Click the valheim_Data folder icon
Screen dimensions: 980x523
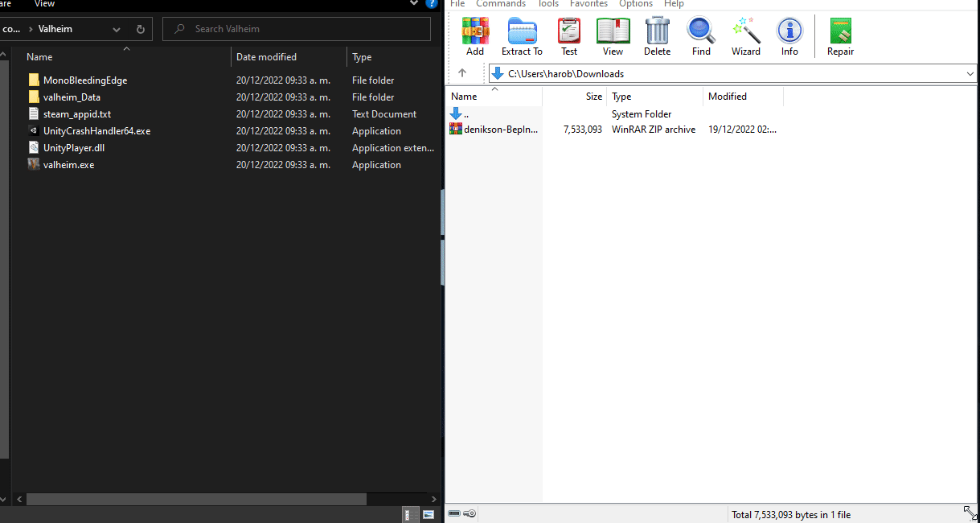[34, 97]
